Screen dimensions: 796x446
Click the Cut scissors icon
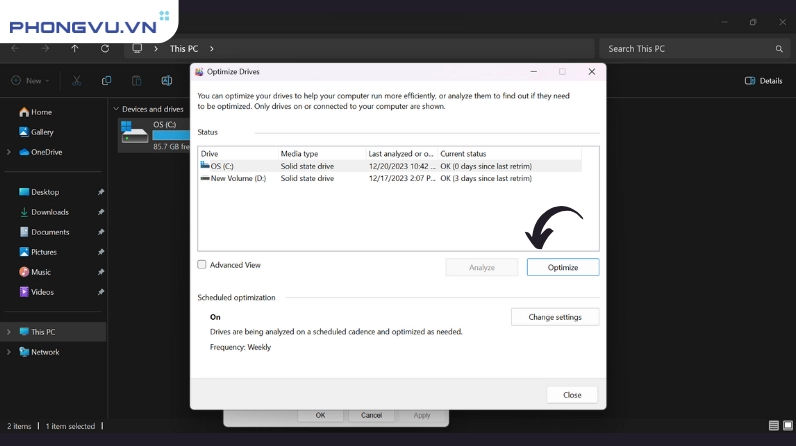tap(76, 81)
